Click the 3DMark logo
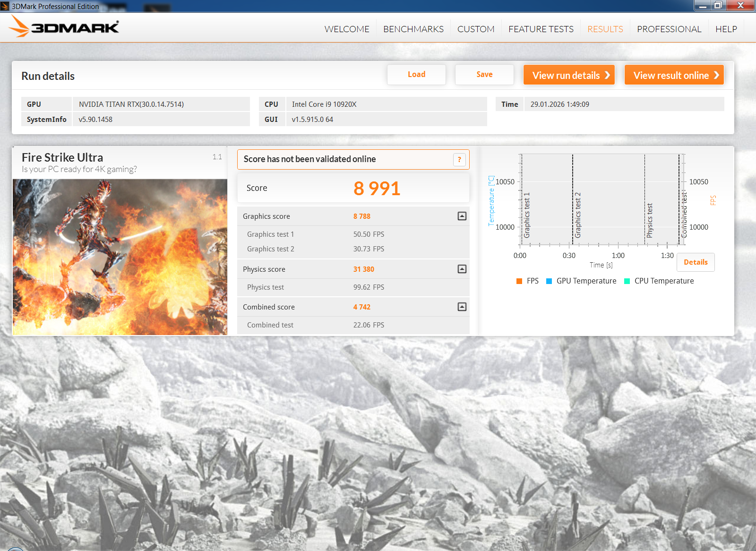 coord(64,27)
